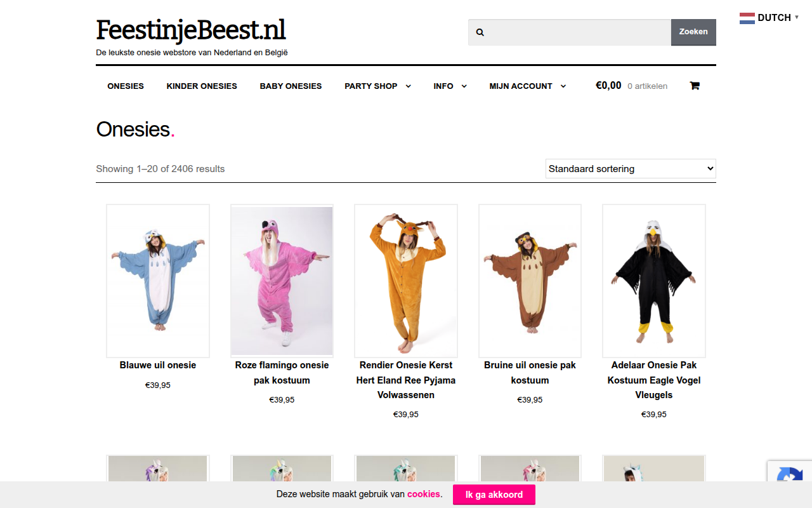Click the magnifier icon in search box
The width and height of the screenshot is (812, 508).
pyautogui.click(x=480, y=32)
